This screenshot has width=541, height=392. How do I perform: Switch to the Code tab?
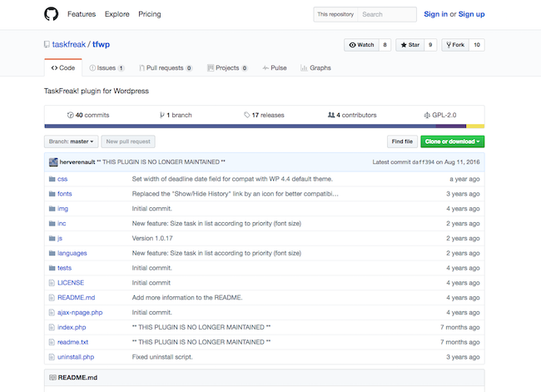pos(63,67)
